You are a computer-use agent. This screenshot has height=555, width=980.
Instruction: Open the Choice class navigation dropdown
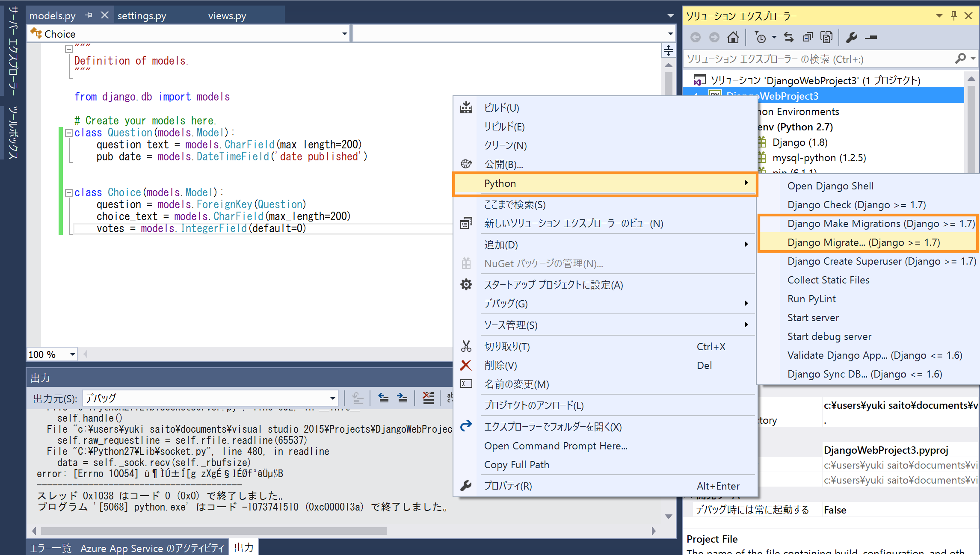tap(344, 34)
